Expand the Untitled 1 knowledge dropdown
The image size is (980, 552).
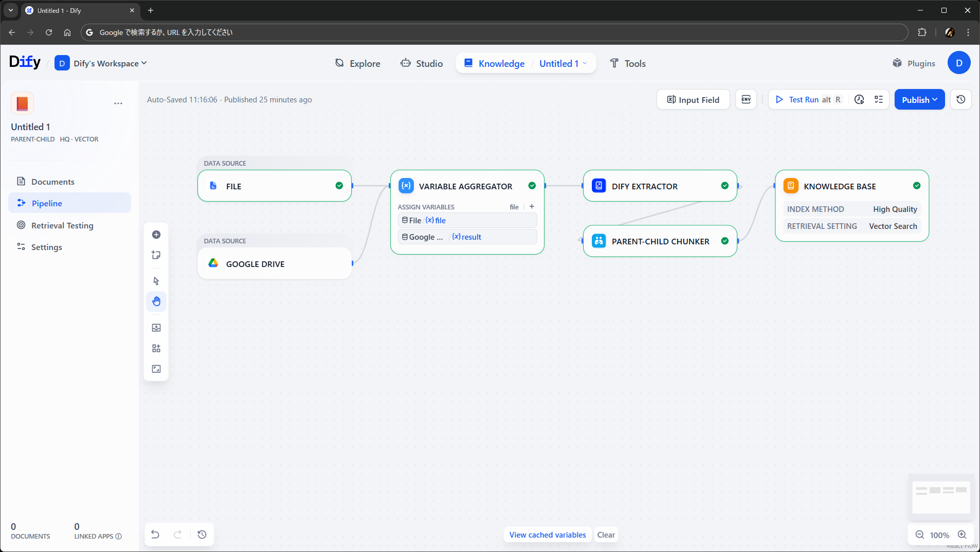tap(562, 63)
